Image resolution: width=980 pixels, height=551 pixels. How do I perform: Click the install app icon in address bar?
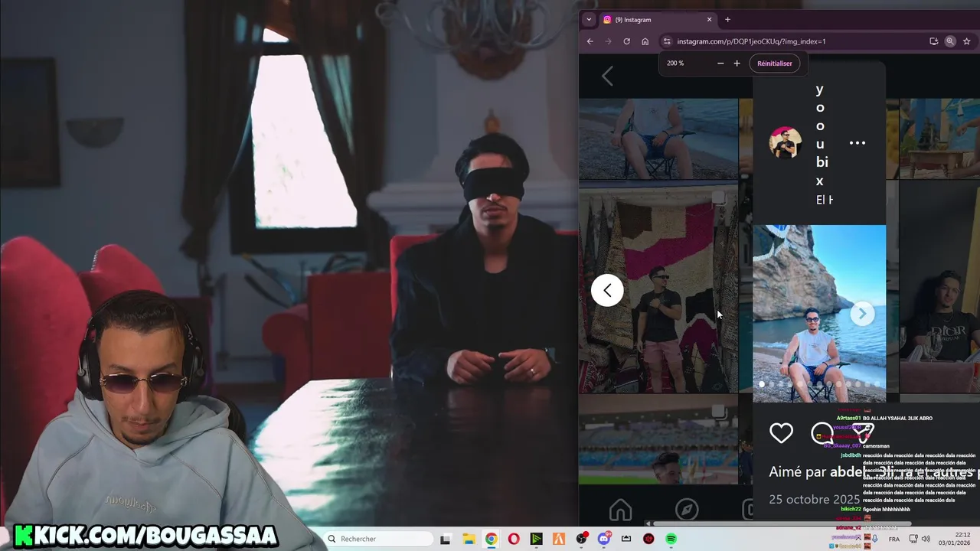[x=933, y=41]
